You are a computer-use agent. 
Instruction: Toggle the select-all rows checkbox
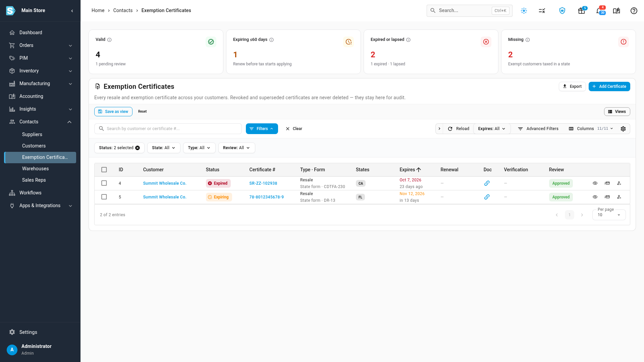tap(104, 170)
